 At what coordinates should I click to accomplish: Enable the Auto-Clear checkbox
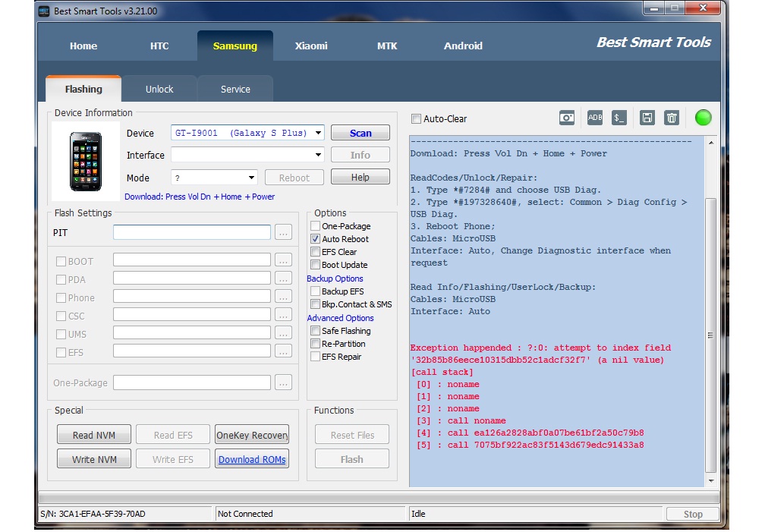tap(416, 118)
